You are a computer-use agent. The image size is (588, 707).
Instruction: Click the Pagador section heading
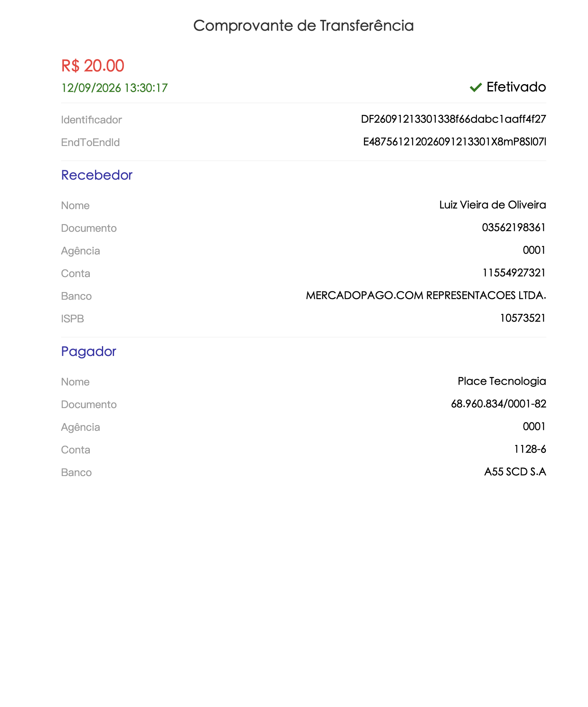point(89,351)
